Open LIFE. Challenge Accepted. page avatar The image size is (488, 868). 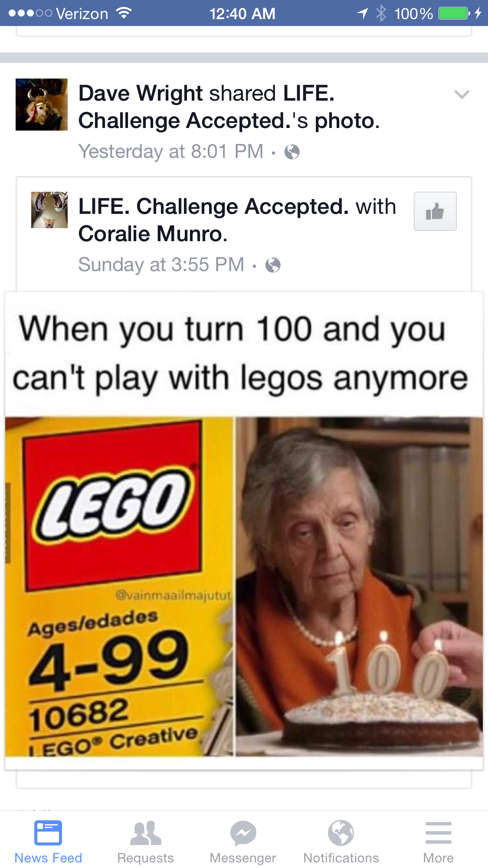coord(49,210)
